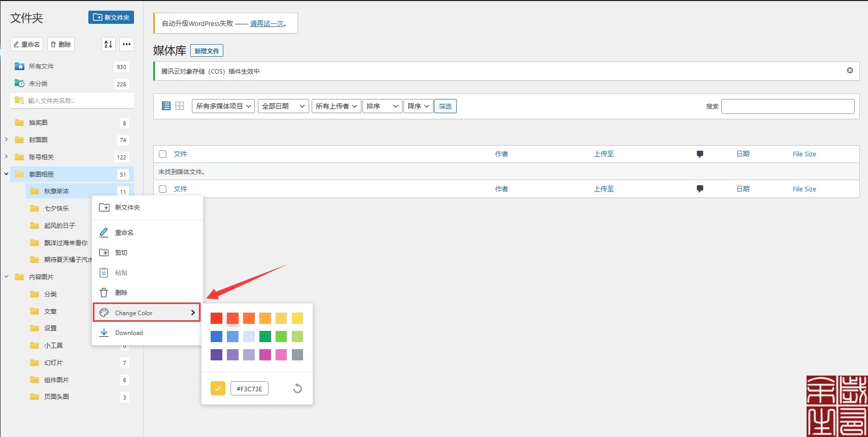Viewport: 868px width, 437px height.
Task: Click the blue 新文件夹 button in sidebar header
Action: [111, 17]
